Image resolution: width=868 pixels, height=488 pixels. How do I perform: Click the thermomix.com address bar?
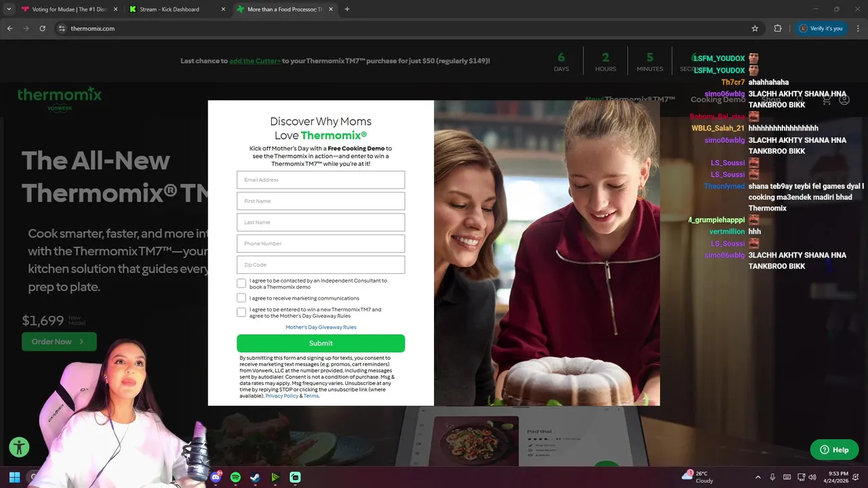pyautogui.click(x=407, y=28)
